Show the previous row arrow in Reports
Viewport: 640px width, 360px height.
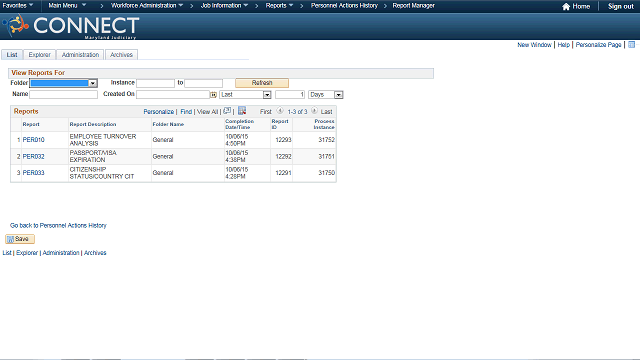point(280,111)
